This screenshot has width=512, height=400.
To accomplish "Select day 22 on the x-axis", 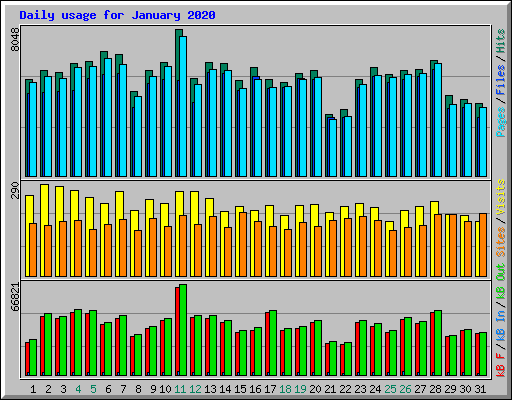I will click(345, 389).
